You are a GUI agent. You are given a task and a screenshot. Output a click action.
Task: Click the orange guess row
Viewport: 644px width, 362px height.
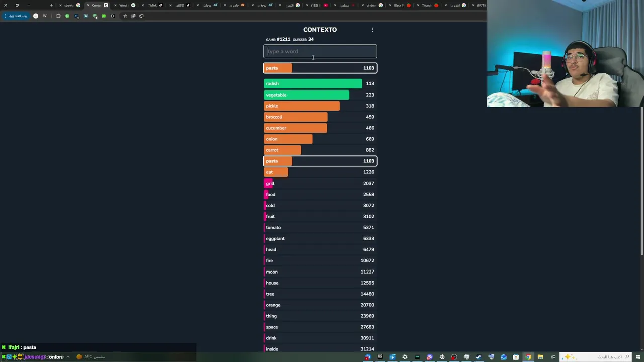pos(320,305)
